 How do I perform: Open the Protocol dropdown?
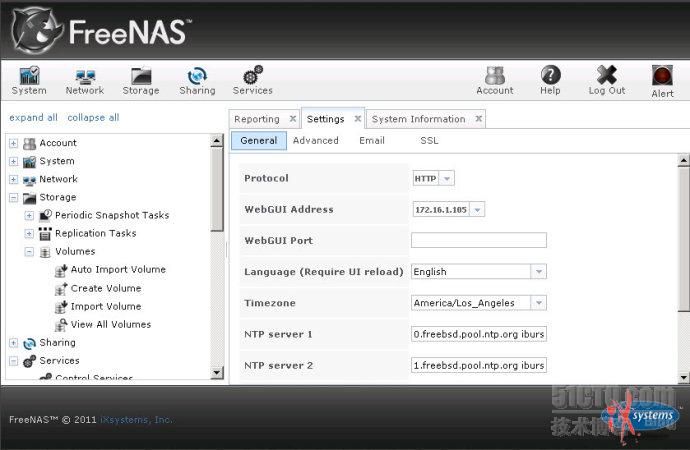pyautogui.click(x=447, y=179)
